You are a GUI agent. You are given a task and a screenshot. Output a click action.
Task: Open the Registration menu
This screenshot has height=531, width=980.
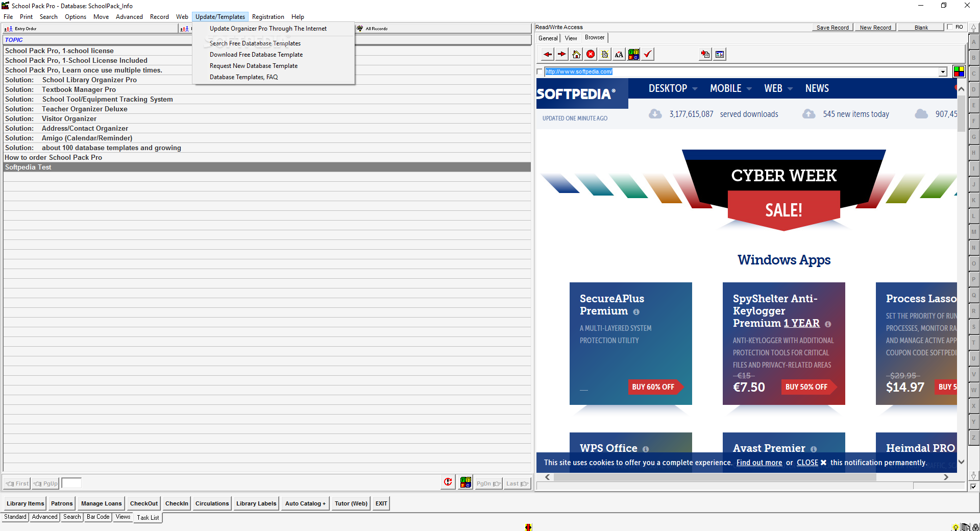tap(268, 17)
